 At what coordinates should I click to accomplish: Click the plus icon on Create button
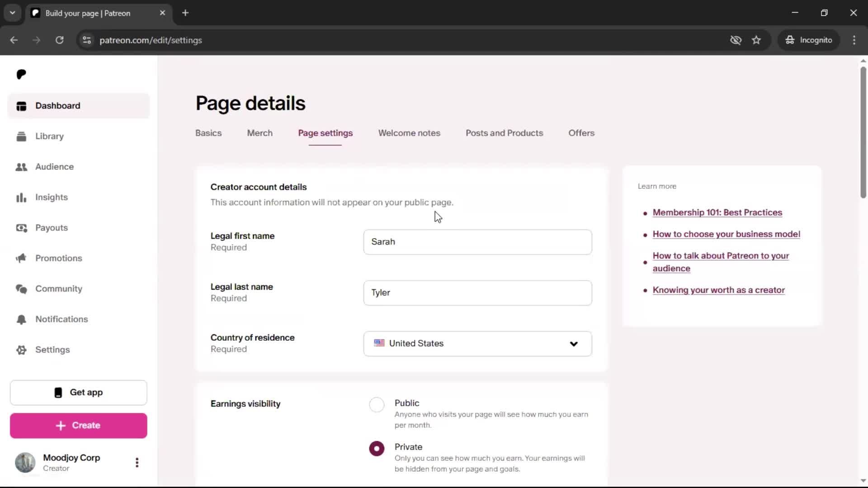[61, 426]
